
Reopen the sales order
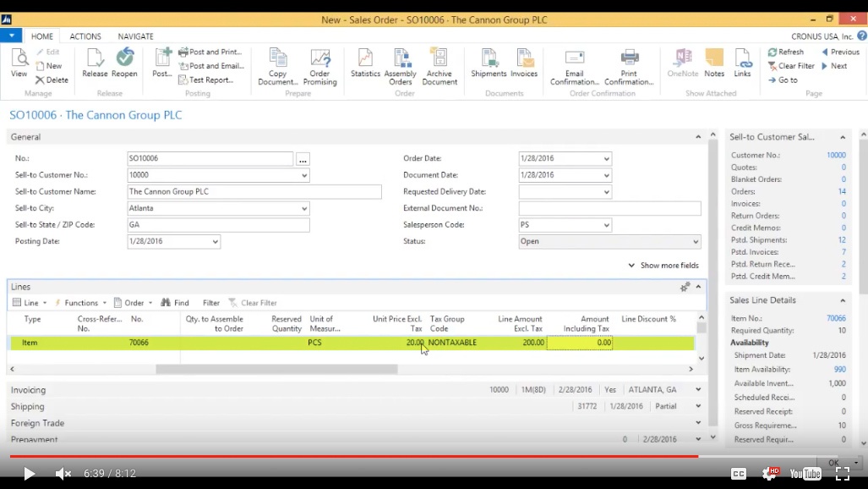click(124, 63)
